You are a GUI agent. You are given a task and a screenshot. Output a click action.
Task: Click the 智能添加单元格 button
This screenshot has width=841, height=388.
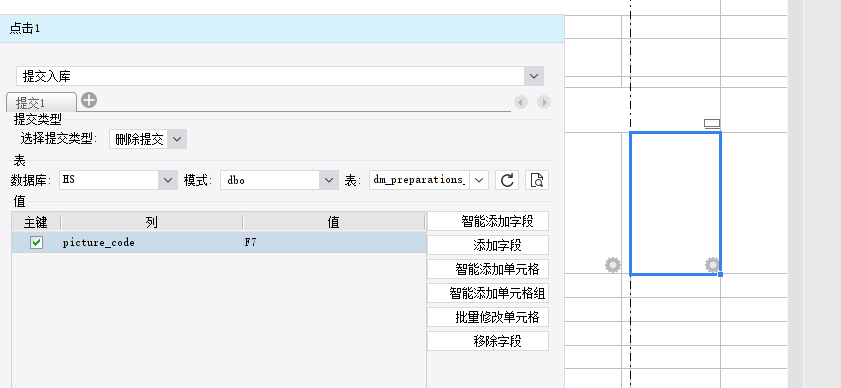click(488, 269)
